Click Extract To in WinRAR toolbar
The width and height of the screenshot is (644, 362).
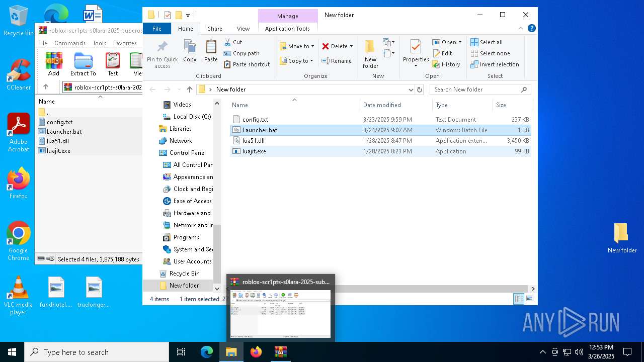pyautogui.click(x=83, y=64)
